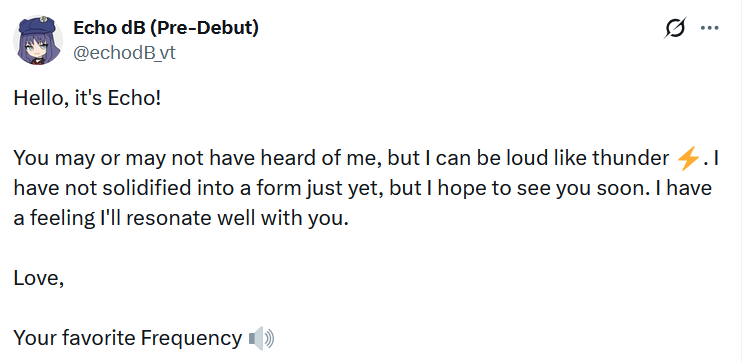Click Echo dB's profile avatar
746x362 pixels.
click(38, 40)
